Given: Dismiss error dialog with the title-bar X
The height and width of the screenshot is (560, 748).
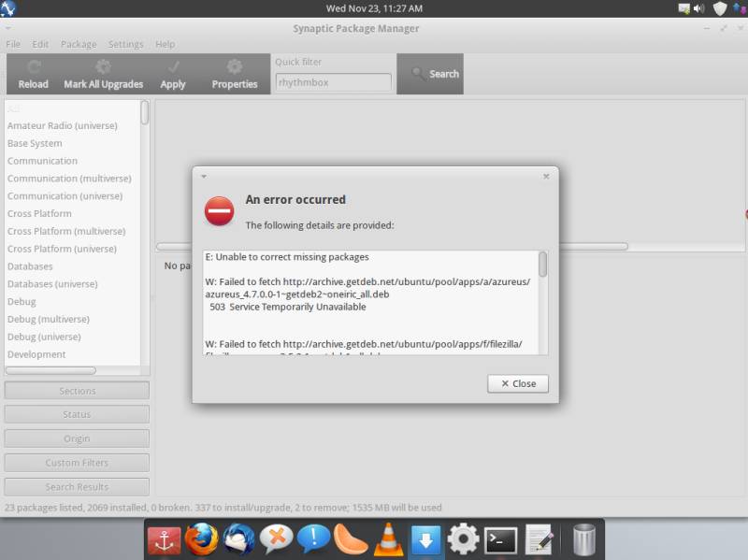Looking at the screenshot, I should point(546,177).
